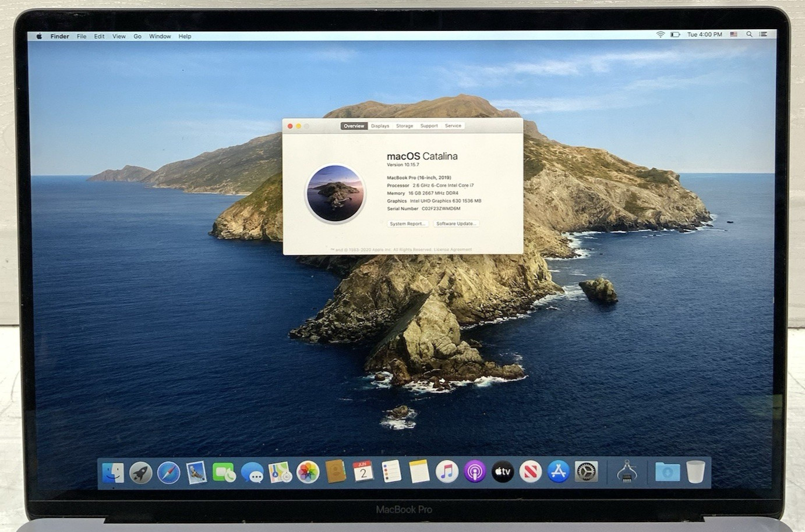Open the Help menu
The width and height of the screenshot is (805, 532).
[x=185, y=36]
